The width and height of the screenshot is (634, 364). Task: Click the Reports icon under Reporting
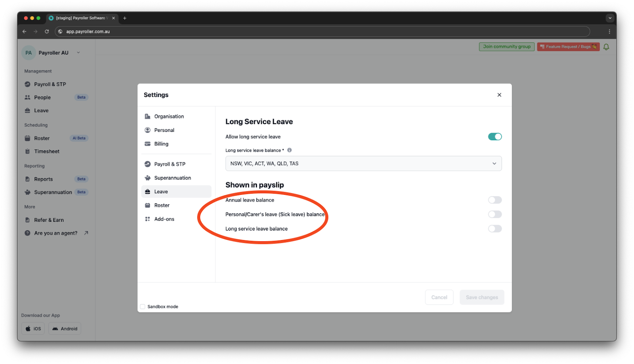[27, 179]
